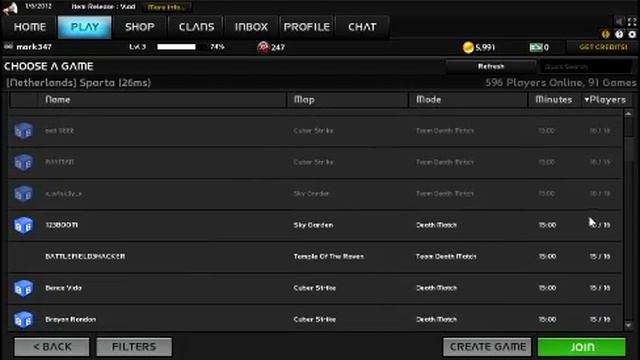Mute sound with the speaker icon
Viewport: 640px width, 360px height.
pyautogui.click(x=620, y=21)
